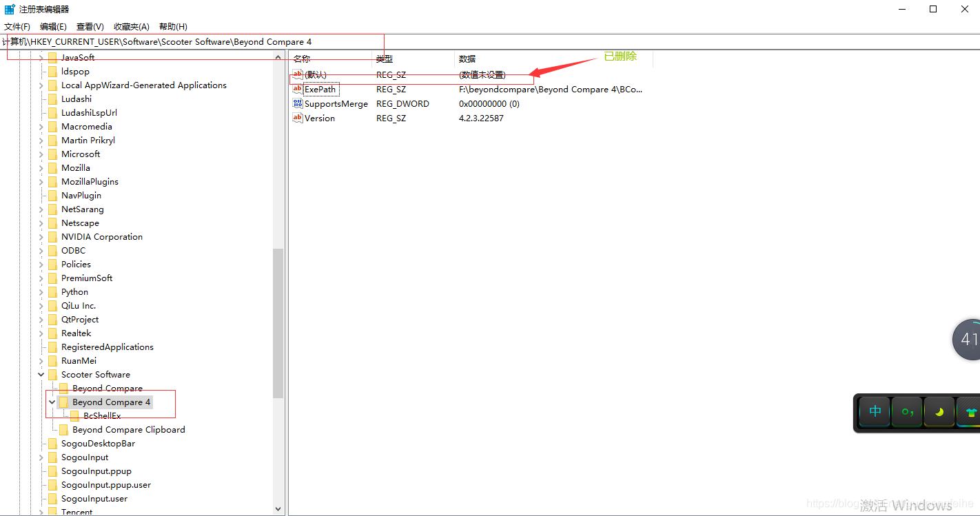Select the Ludashi folder icon
The width and height of the screenshot is (980, 516).
pos(53,99)
